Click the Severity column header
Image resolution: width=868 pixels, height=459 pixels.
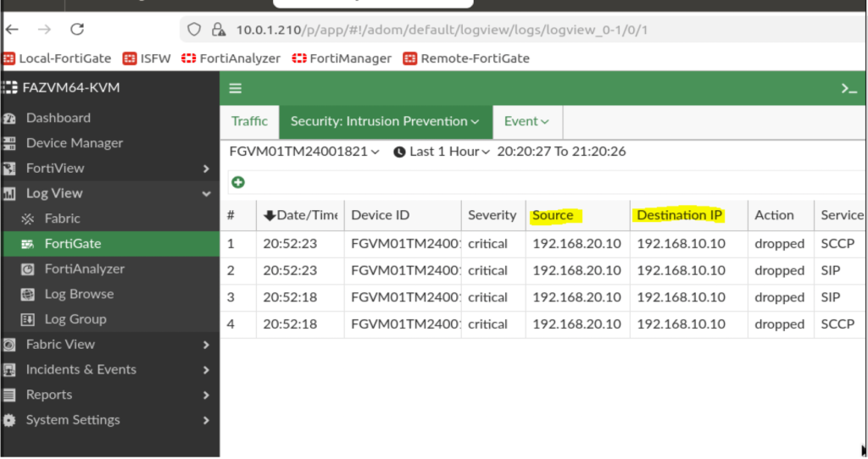[x=492, y=215]
